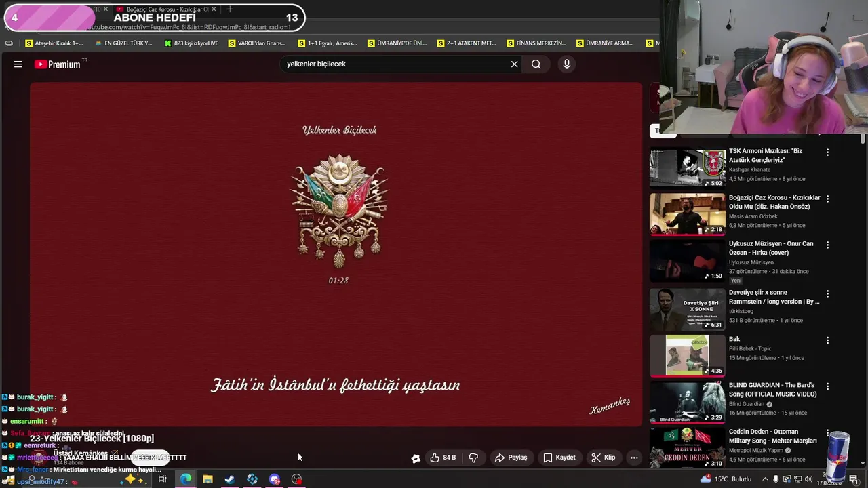Run search with the magnifier button
868x488 pixels.
point(536,64)
